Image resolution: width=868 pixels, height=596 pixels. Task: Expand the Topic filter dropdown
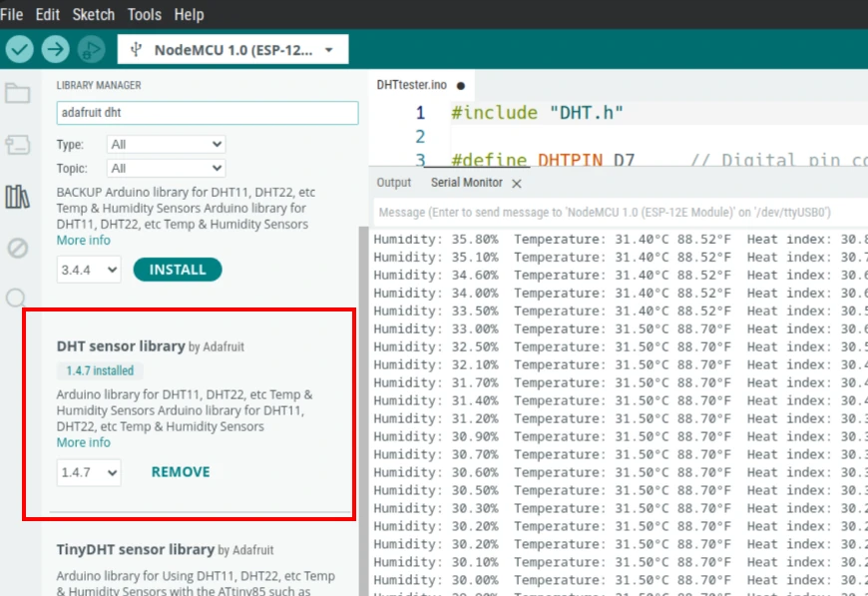pyautogui.click(x=166, y=169)
